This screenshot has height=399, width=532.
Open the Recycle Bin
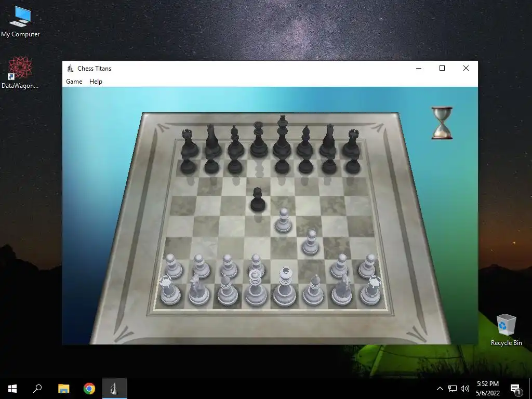[x=506, y=330]
